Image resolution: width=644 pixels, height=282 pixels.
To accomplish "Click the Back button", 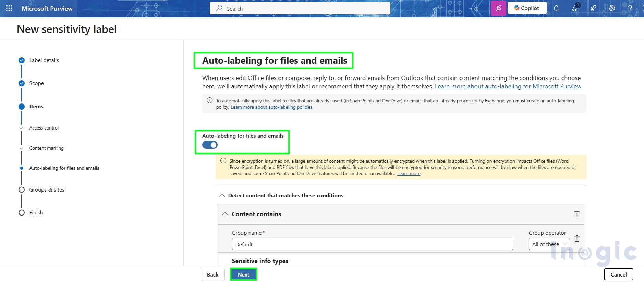I will coord(212,274).
